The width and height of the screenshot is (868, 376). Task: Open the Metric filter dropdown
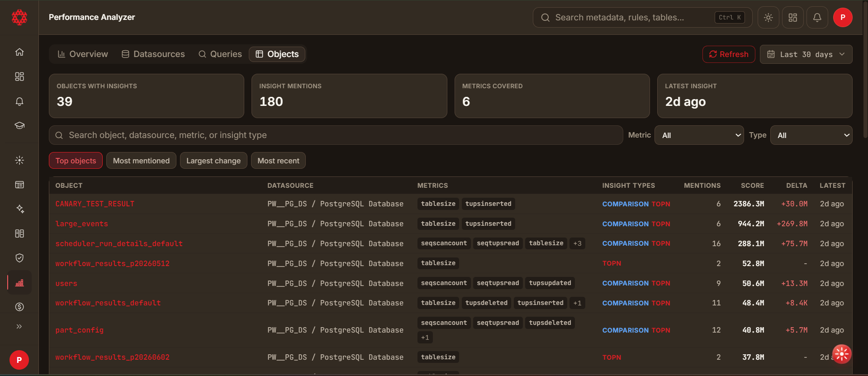(699, 135)
